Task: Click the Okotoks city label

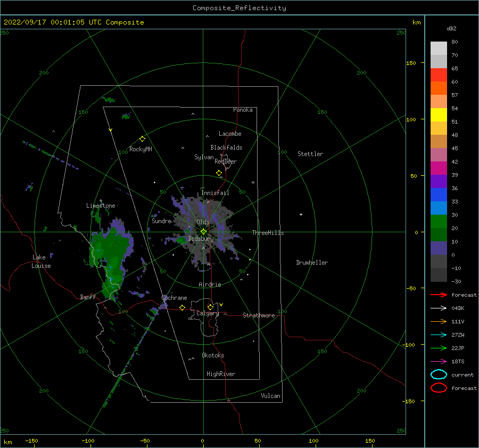Action: [x=213, y=355]
